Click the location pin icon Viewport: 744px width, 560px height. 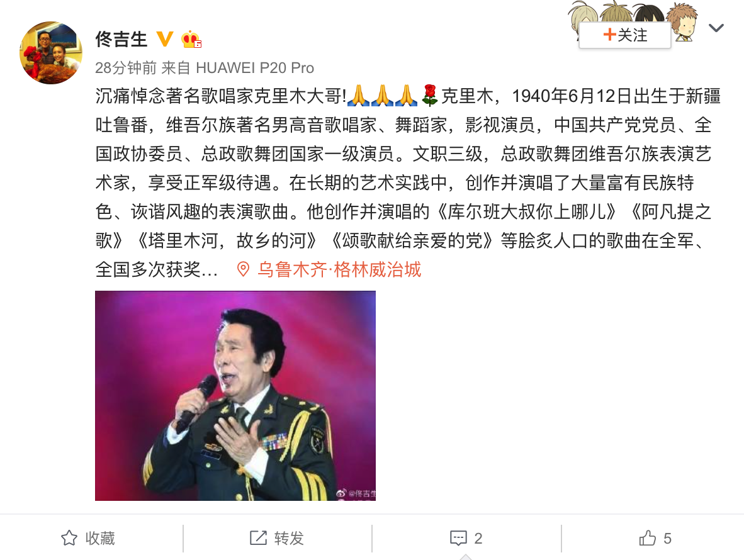(x=243, y=269)
